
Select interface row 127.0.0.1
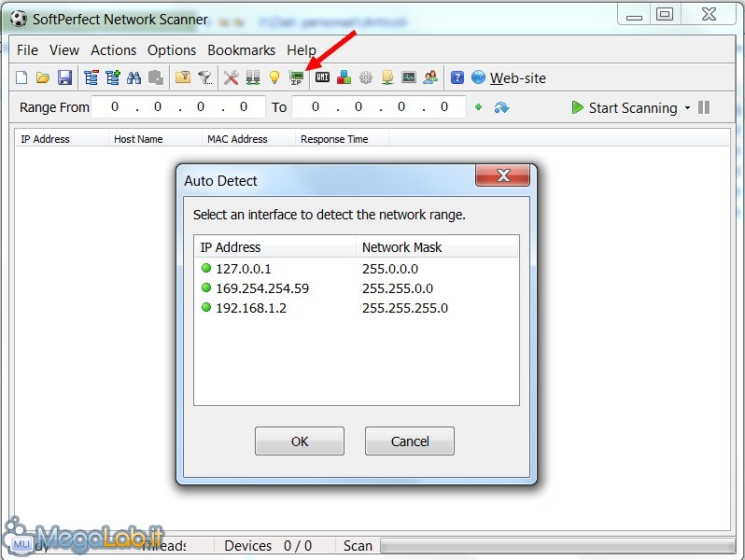[357, 269]
